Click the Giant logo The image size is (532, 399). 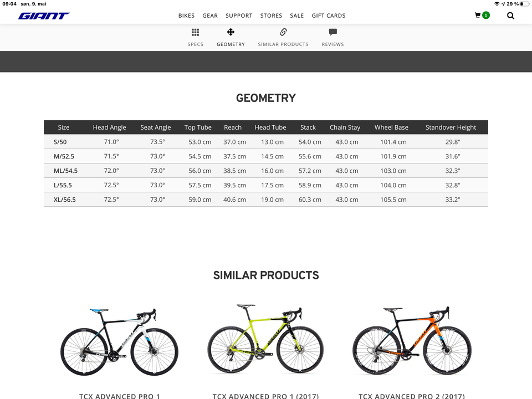44,16
